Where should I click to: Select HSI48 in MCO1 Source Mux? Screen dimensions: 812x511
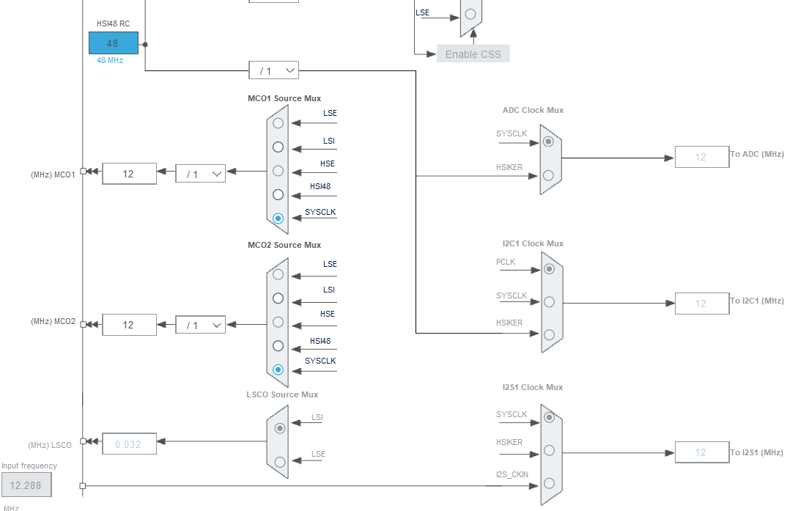[x=278, y=195]
